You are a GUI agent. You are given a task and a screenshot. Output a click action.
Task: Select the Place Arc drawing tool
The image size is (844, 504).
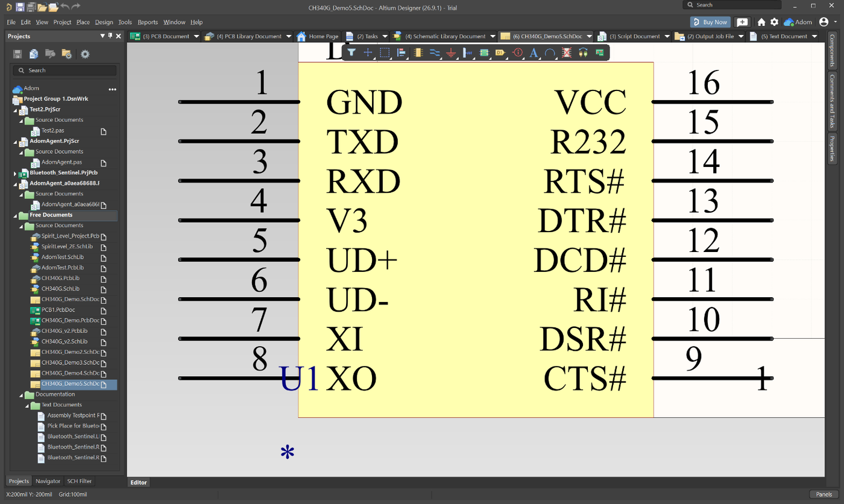coord(549,52)
